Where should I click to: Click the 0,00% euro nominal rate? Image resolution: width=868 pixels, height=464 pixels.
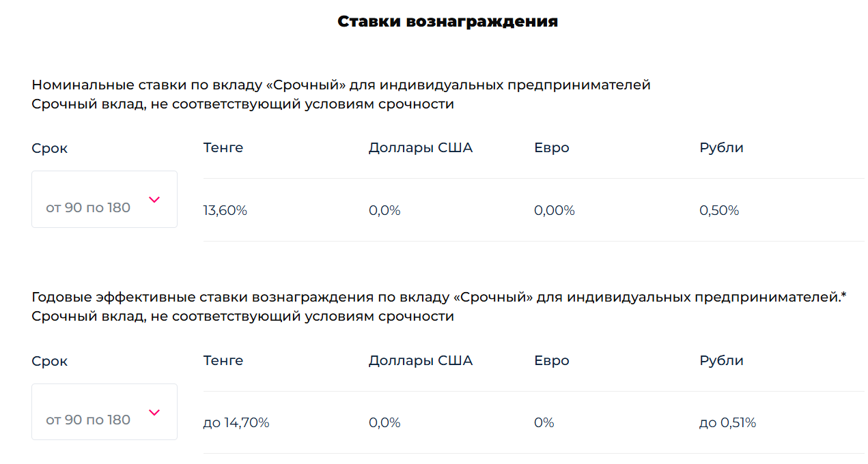point(554,211)
